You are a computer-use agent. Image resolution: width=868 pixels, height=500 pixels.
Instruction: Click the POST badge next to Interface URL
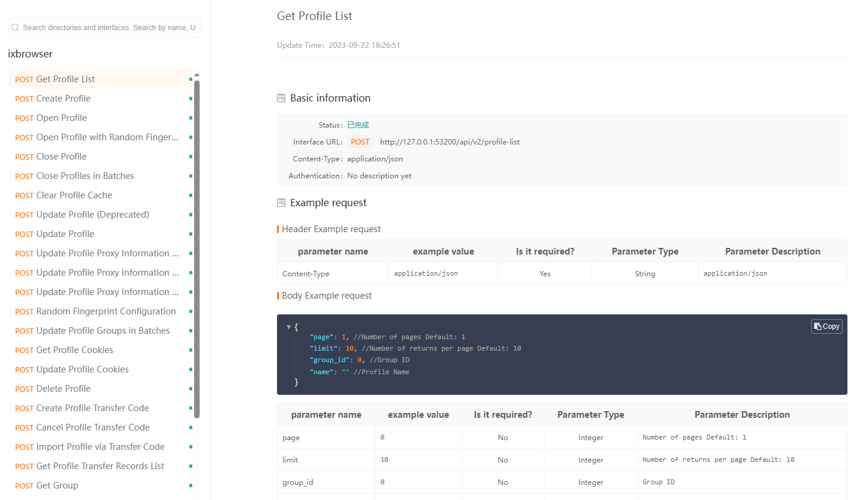[x=359, y=141]
